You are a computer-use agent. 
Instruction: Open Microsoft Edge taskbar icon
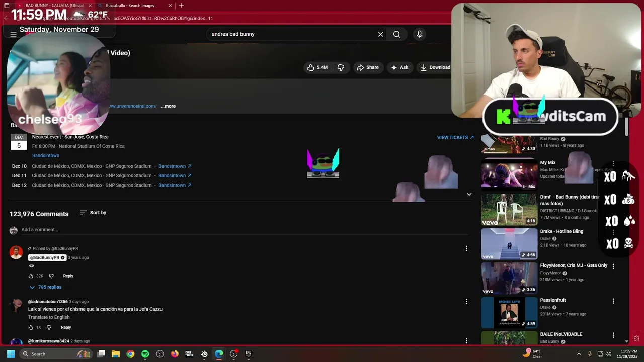pos(219,354)
